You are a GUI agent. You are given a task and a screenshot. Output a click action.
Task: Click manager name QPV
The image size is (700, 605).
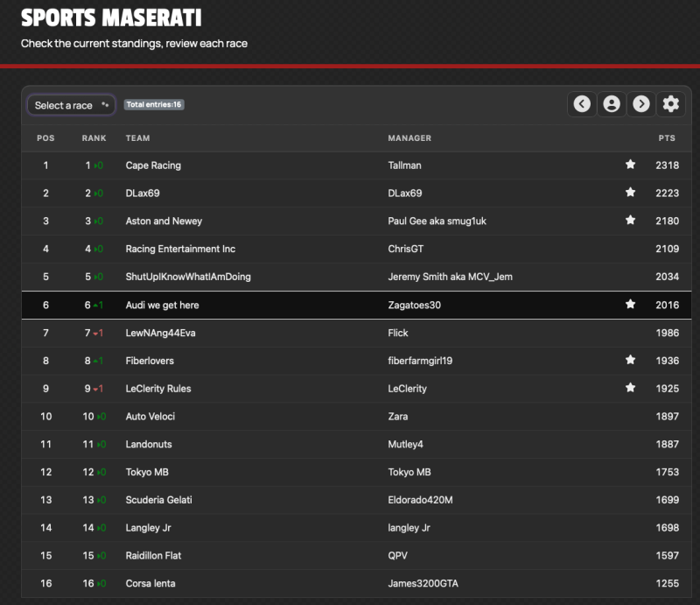click(397, 555)
